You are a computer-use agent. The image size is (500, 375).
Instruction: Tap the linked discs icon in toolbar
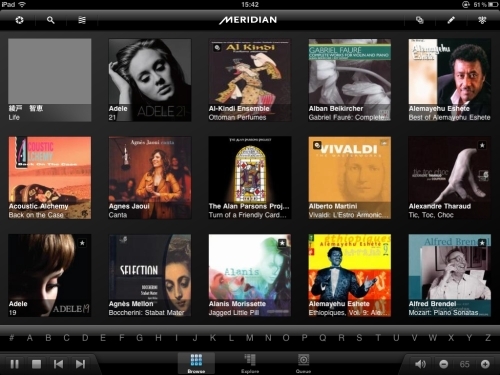pyautogui.click(x=420, y=20)
